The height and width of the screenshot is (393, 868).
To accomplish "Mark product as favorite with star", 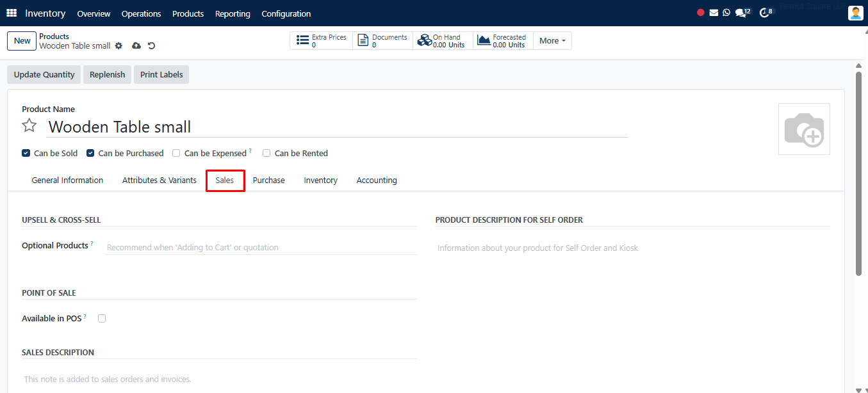I will [x=29, y=125].
